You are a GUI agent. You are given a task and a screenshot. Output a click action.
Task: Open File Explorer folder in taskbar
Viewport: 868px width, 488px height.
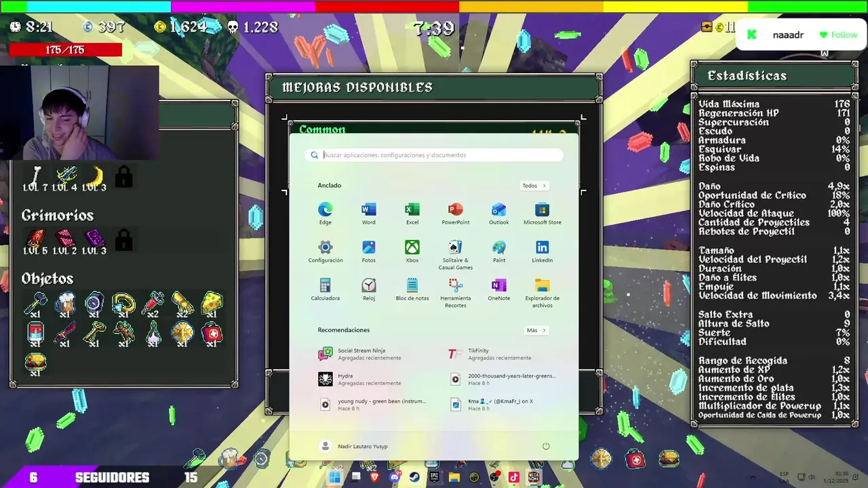[x=454, y=477]
